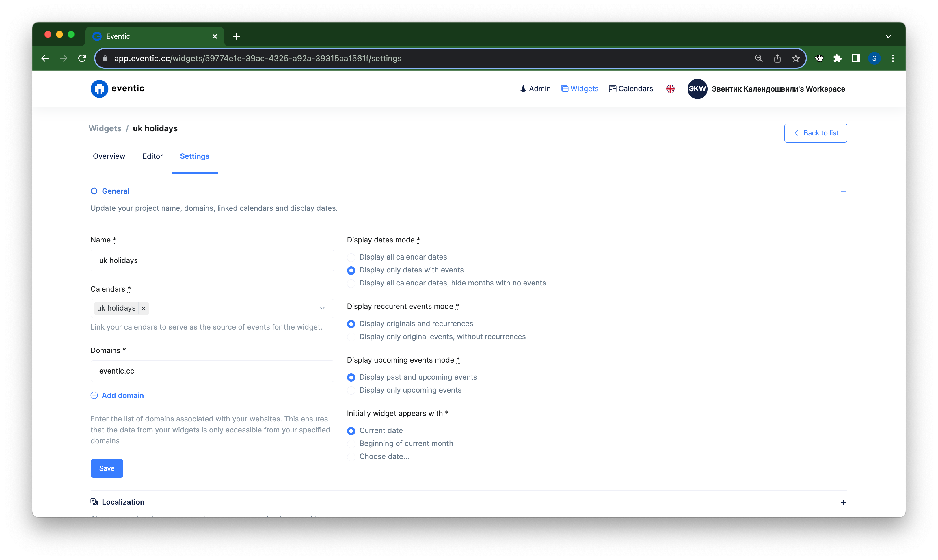Screen dimensions: 938x560
Task: Select Display only upcoming events
Action: [351, 391]
